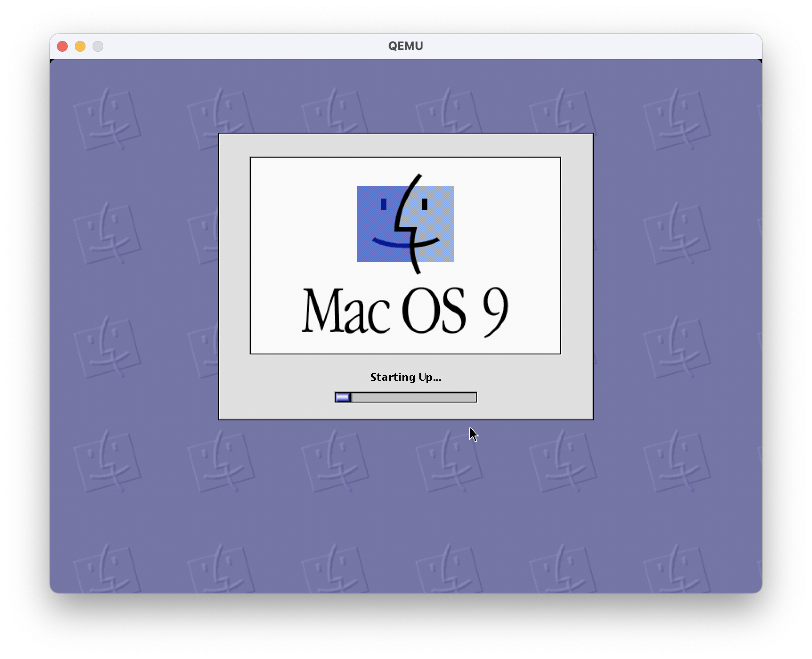Minimize the QEMU window
The height and width of the screenshot is (659, 812).
point(80,46)
